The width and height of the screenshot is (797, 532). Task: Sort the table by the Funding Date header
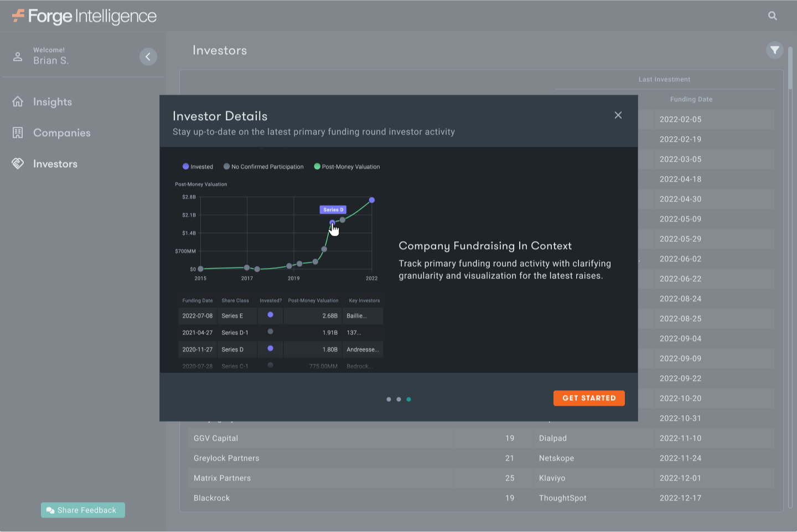(x=691, y=99)
